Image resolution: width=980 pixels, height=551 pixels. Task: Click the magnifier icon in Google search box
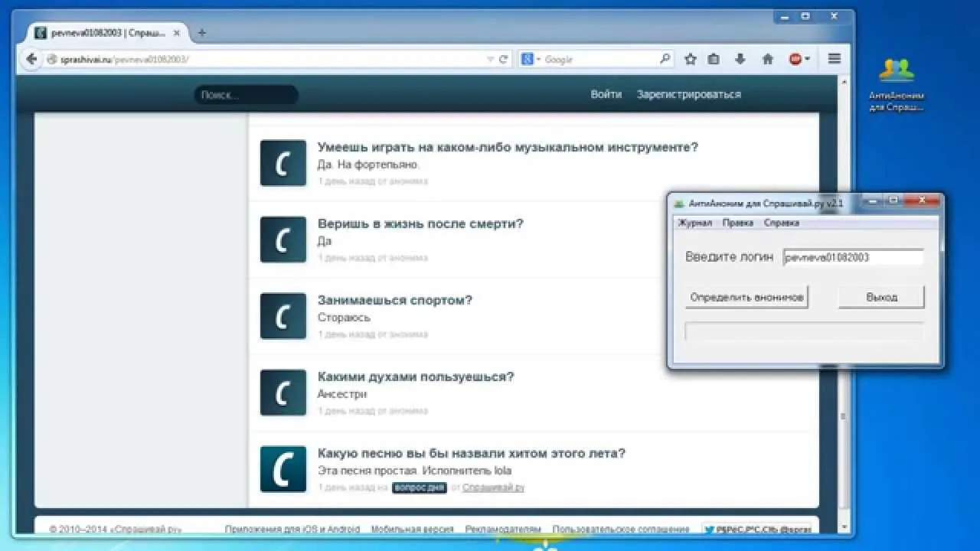tap(665, 59)
